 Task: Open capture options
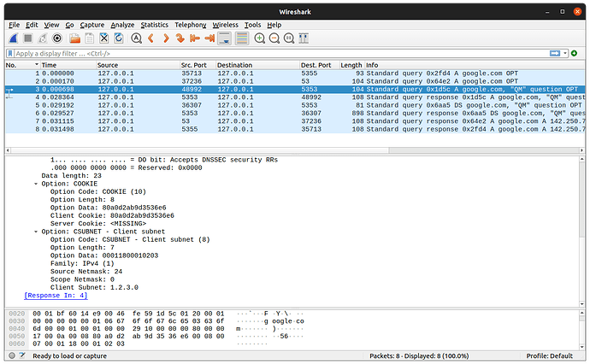tap(57, 38)
